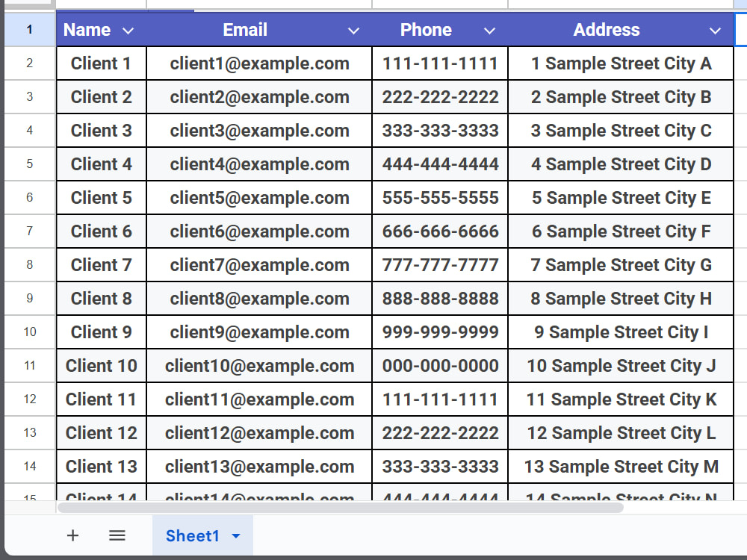
Task: Open Phone column filter dropdown
Action: coord(490,31)
